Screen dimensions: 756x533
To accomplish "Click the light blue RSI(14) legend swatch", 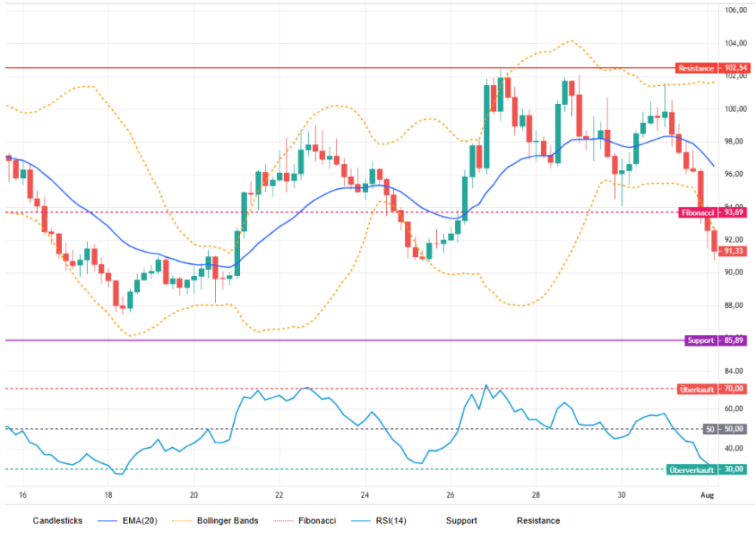I will [x=360, y=520].
